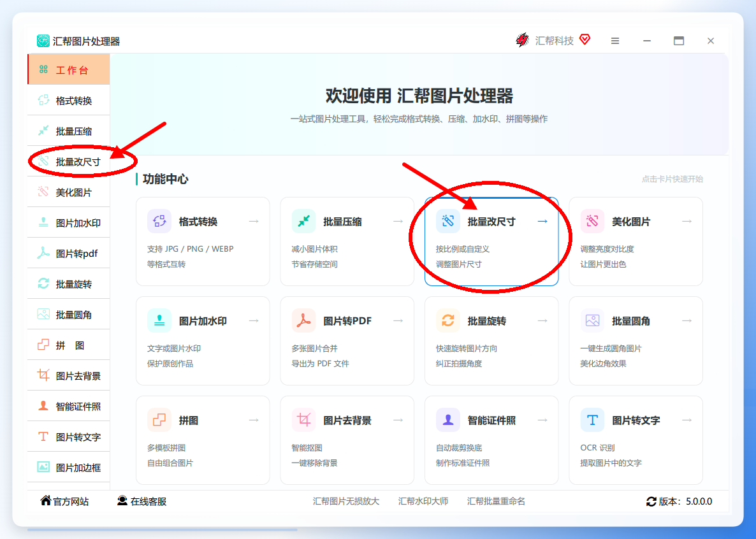Click the 智能证件照 sidebar icon
Viewport: 756px width, 539px height.
tap(43, 406)
